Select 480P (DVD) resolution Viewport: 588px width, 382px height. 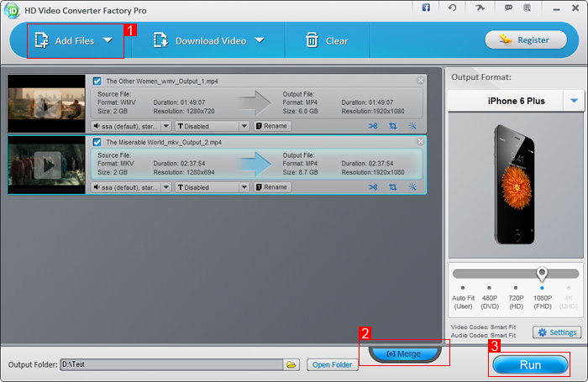pos(490,298)
